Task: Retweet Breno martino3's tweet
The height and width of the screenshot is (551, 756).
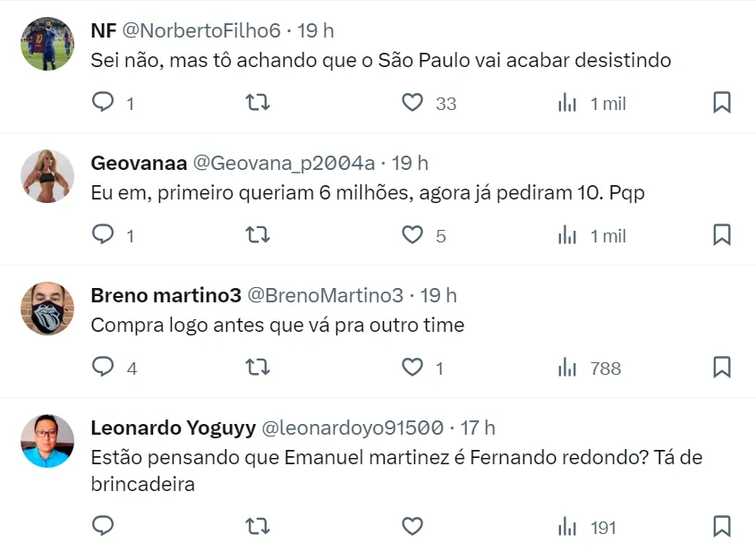Action: [258, 368]
